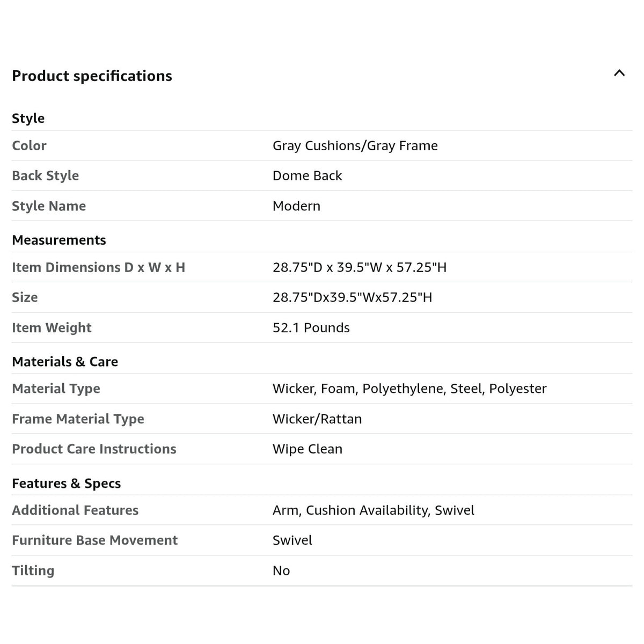Image resolution: width=644 pixels, height=644 pixels.
Task: Click the Materials & Care heading
Action: (x=65, y=362)
